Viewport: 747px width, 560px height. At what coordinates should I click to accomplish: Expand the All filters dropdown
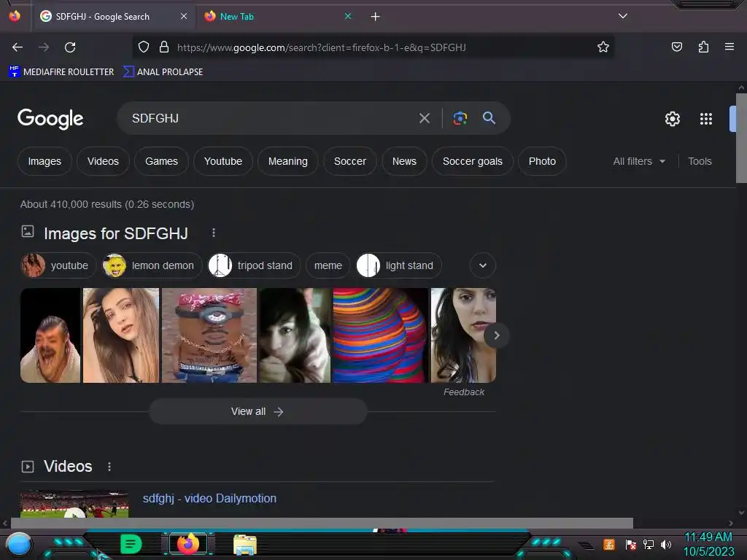639,161
